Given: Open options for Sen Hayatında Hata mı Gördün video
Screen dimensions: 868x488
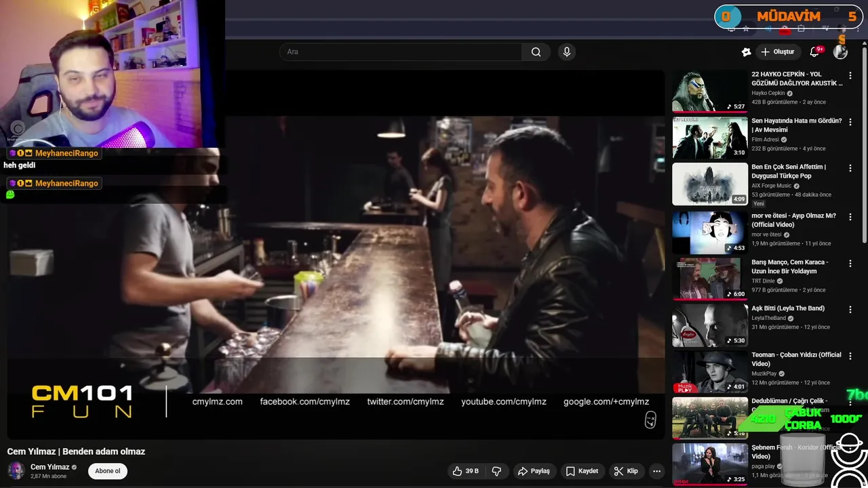Looking at the screenshot, I should 850,122.
